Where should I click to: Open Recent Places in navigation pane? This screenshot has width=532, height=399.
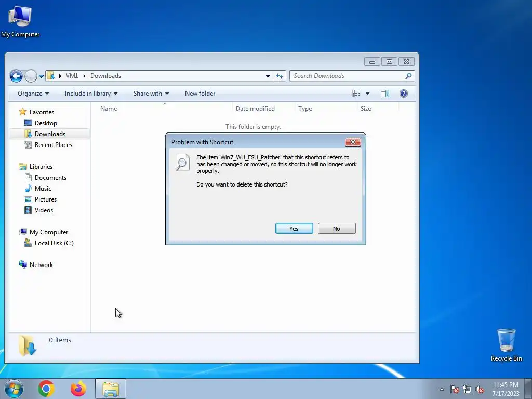point(54,144)
